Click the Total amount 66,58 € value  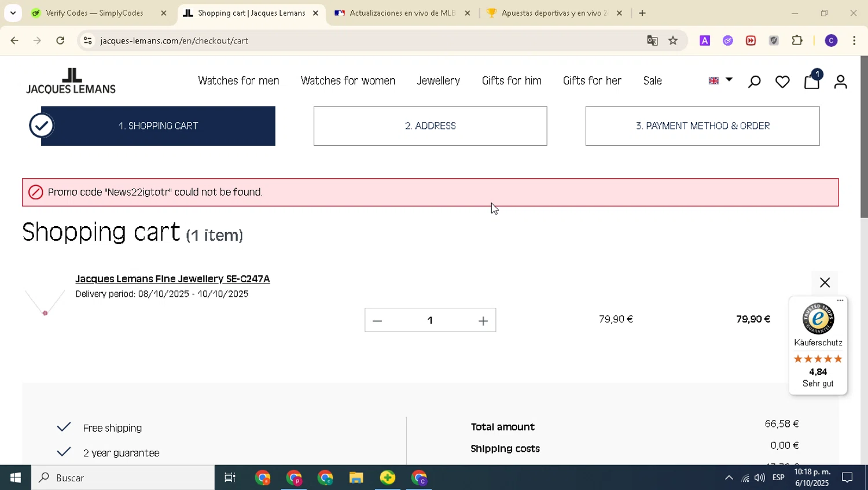782,424
